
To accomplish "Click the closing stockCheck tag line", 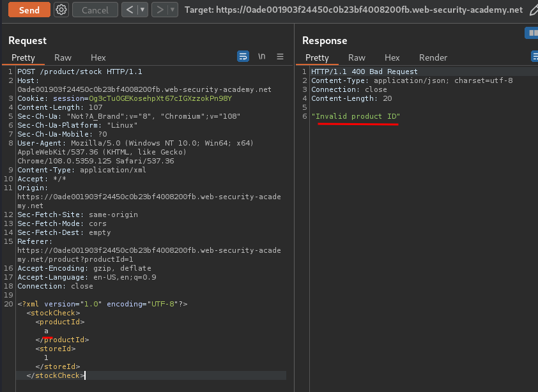I will click(56, 375).
